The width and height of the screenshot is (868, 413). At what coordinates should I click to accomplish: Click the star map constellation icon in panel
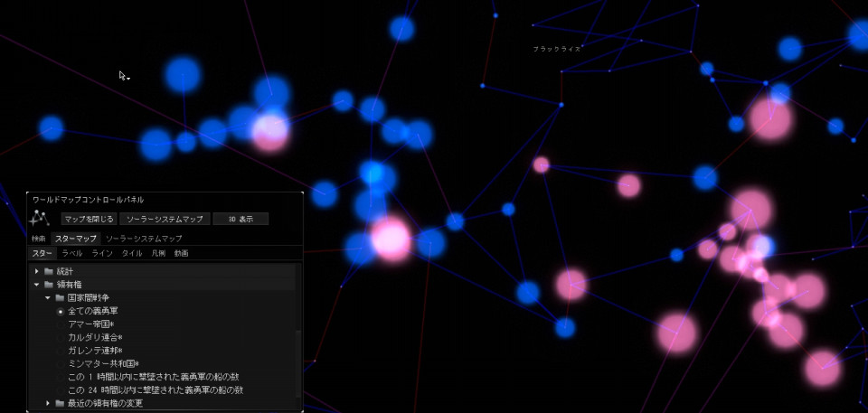click(40, 218)
